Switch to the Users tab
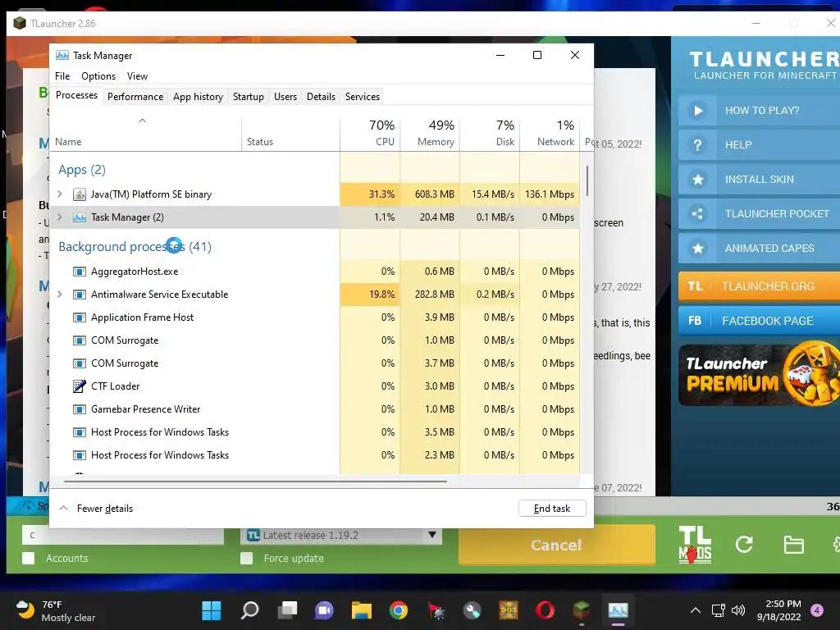The width and height of the screenshot is (840, 630). (x=285, y=97)
